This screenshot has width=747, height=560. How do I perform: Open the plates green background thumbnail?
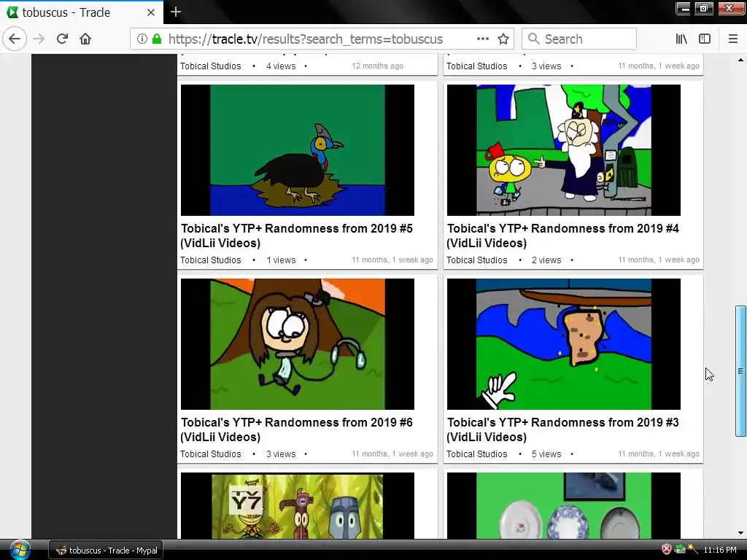[564, 506]
